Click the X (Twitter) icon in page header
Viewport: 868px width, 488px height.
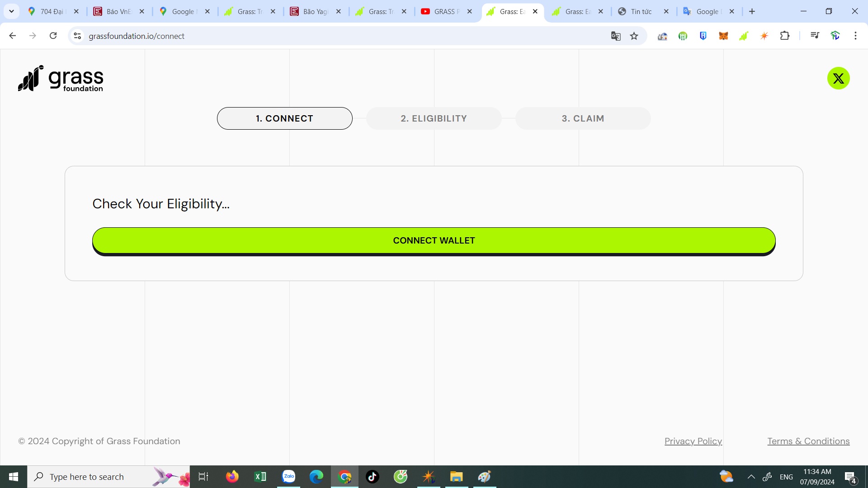tap(838, 79)
